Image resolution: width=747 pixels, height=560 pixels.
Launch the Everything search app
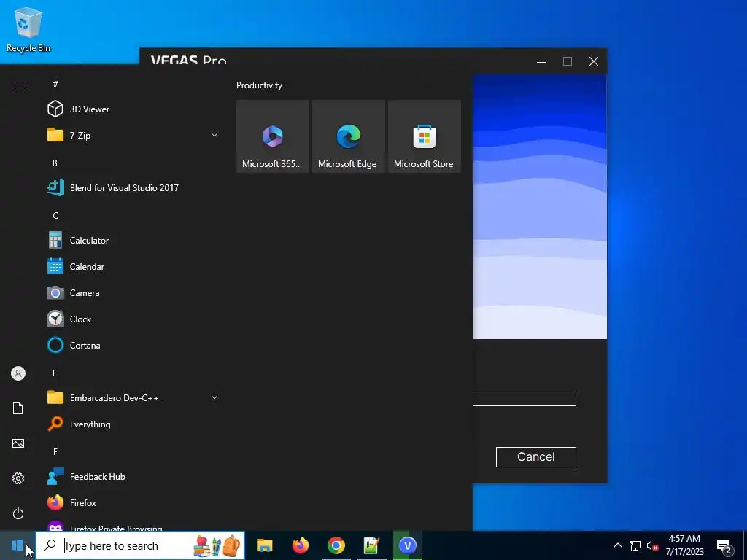(133, 424)
